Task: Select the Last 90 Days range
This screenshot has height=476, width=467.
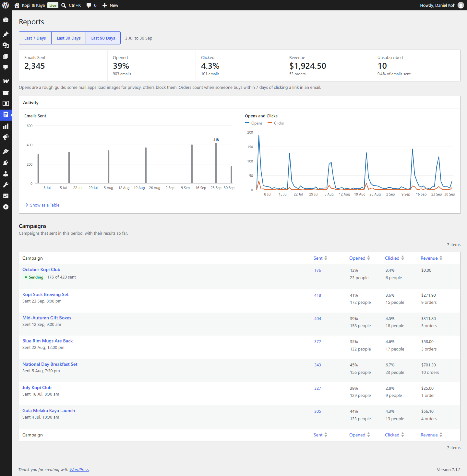Action: pos(103,38)
